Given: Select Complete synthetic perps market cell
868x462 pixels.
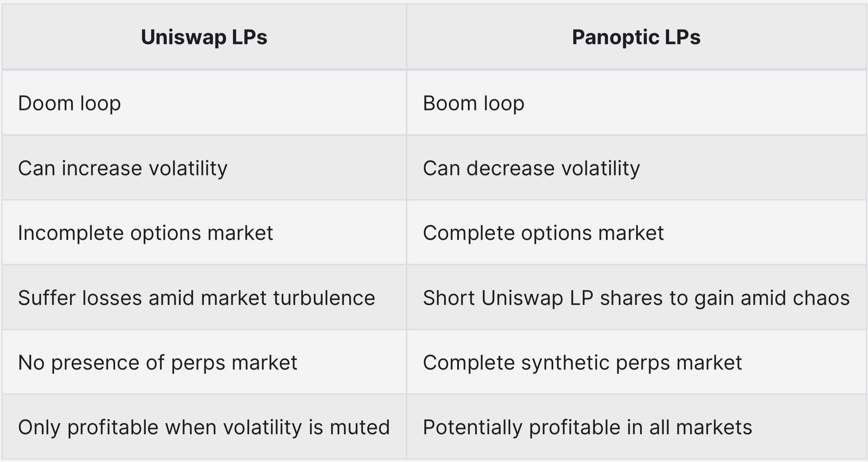Looking at the screenshot, I should click(636, 362).
